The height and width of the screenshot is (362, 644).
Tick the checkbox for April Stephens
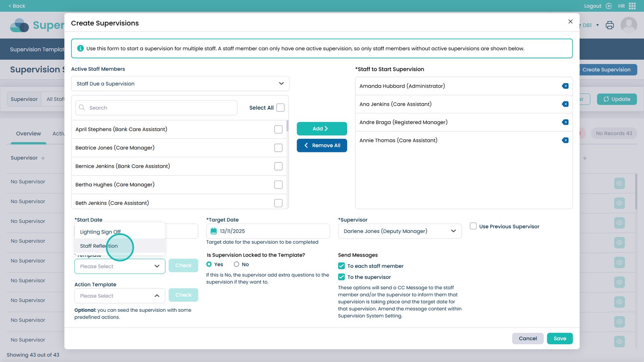278,130
